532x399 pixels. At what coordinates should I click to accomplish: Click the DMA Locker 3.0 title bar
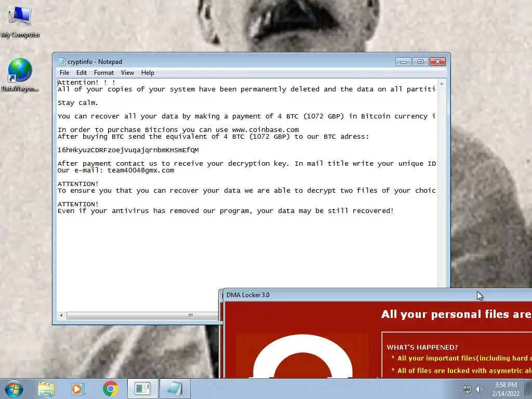click(377, 295)
